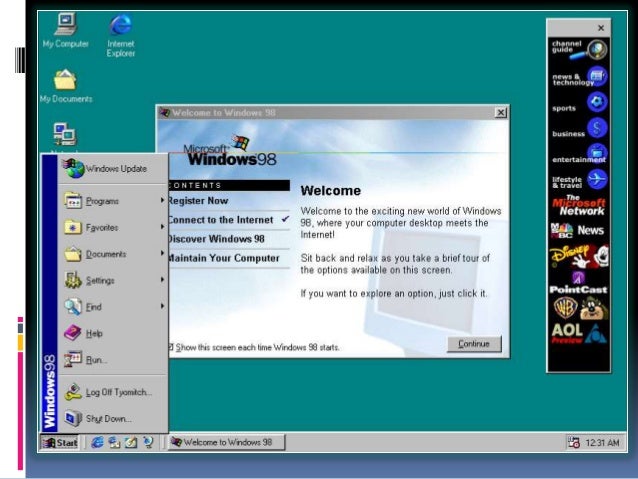
Task: Click the MSNBC News channel icon
Action: click(x=577, y=230)
